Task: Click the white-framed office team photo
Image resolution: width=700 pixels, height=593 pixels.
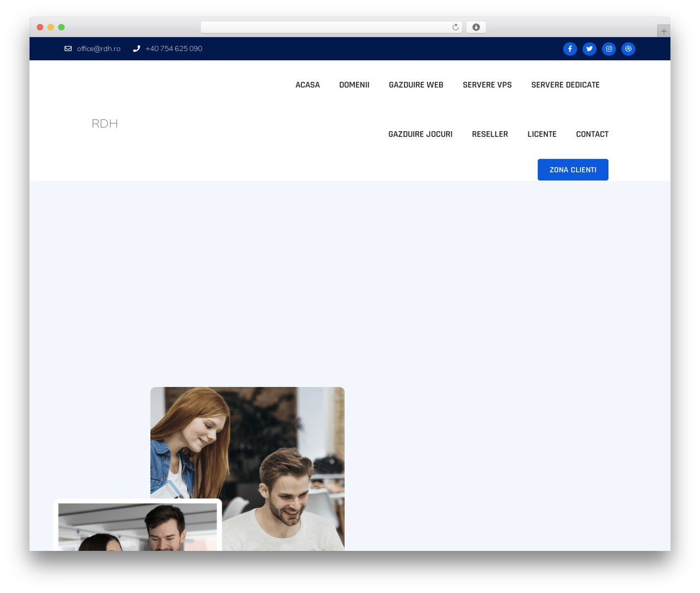Action: [138, 525]
